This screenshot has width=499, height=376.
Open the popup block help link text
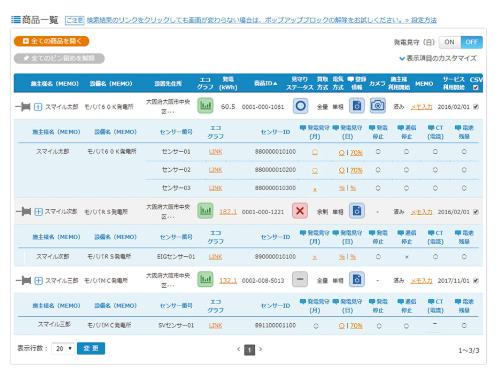tap(245, 20)
